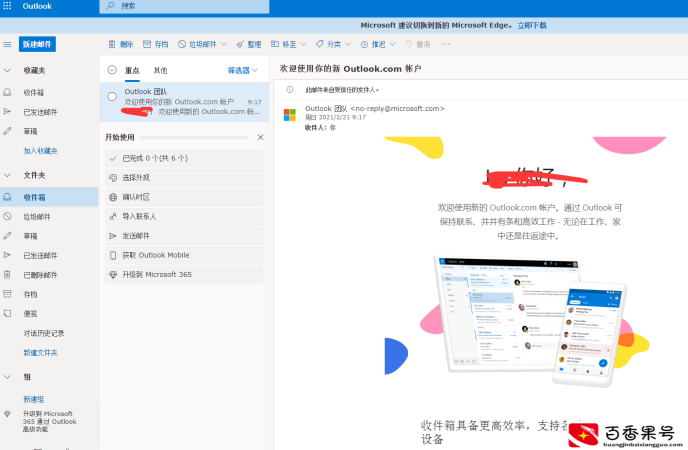Click the Move to folder icon

(275, 44)
